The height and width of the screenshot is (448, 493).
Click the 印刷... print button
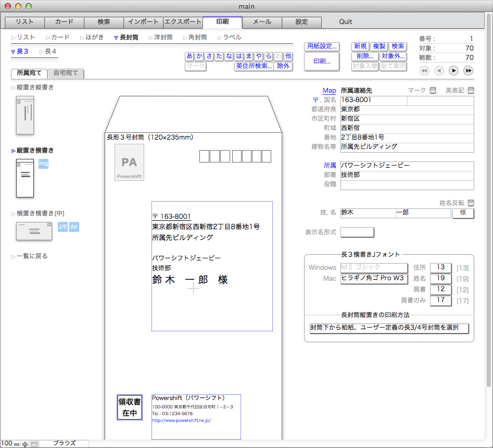pos(321,61)
